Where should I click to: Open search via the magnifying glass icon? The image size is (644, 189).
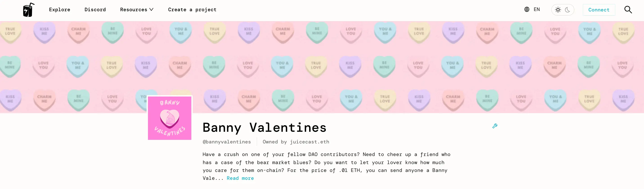[x=628, y=10]
